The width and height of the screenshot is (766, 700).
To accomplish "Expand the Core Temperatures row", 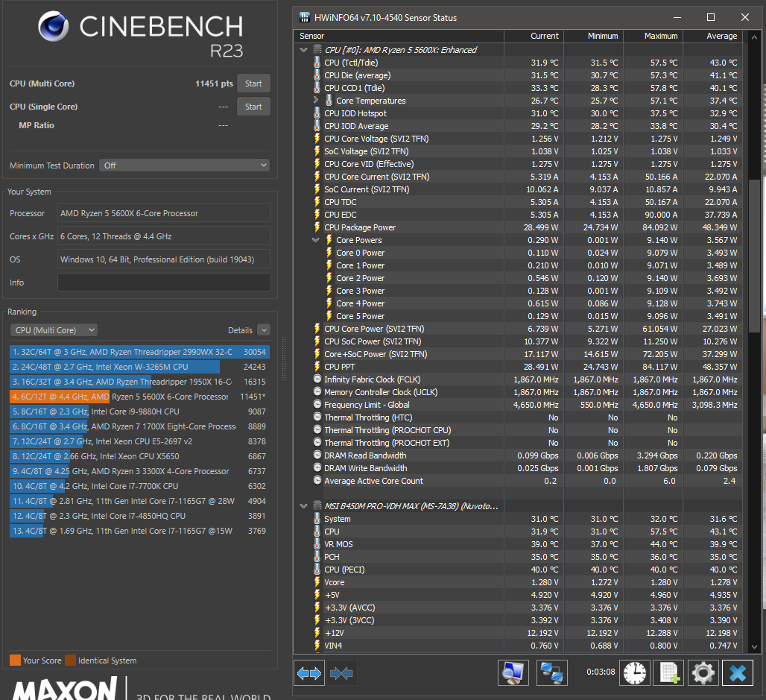I will click(x=316, y=100).
